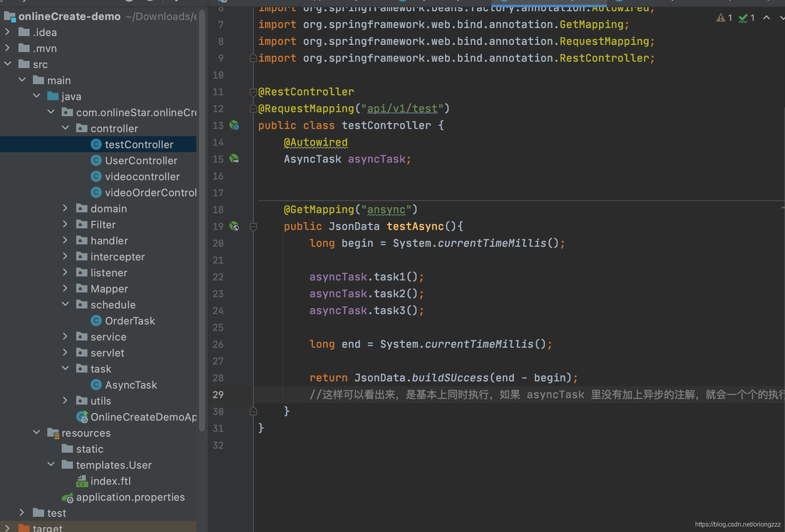
Task: Expand the domain package
Action: click(x=65, y=208)
